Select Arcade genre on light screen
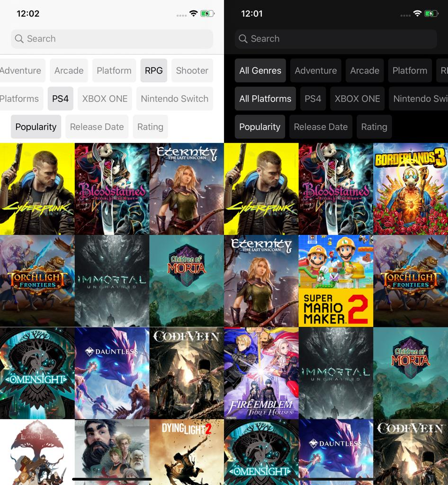 [x=69, y=71]
